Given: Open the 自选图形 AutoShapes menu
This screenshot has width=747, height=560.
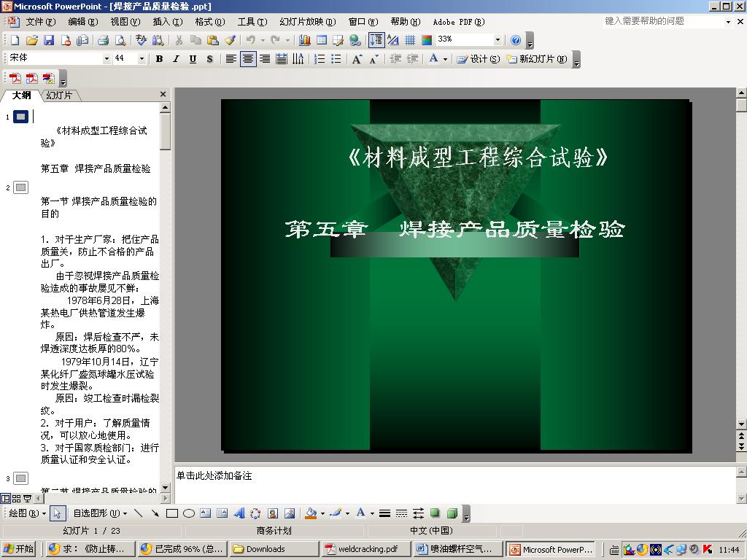Looking at the screenshot, I should [x=100, y=513].
